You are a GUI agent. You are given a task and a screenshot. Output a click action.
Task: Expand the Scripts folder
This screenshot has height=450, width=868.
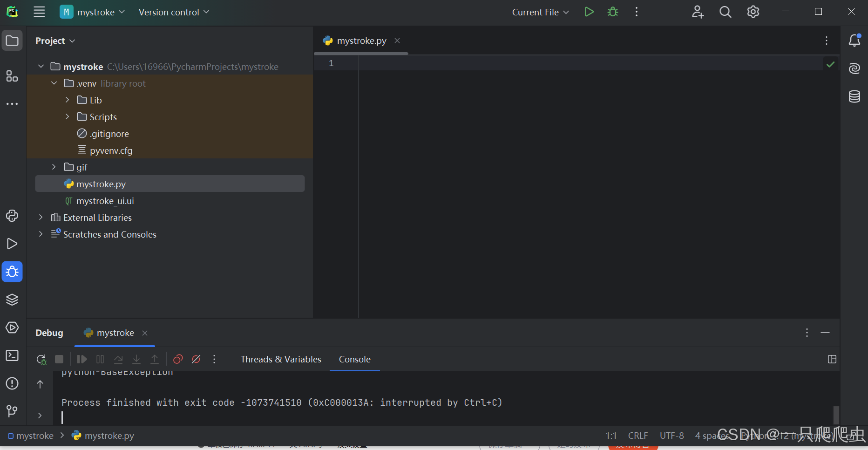click(x=67, y=116)
